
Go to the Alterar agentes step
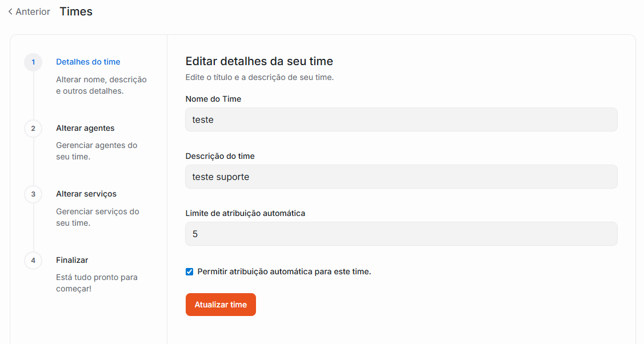coord(85,128)
